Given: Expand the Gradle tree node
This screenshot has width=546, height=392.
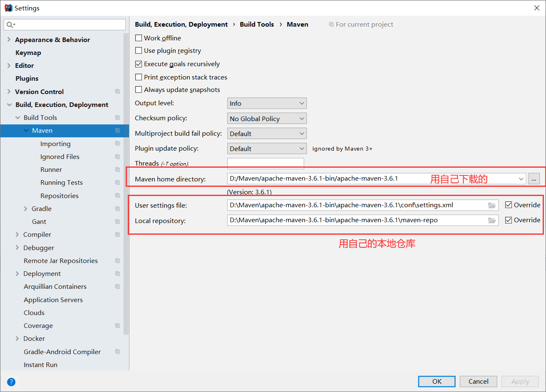Looking at the screenshot, I should [25, 208].
